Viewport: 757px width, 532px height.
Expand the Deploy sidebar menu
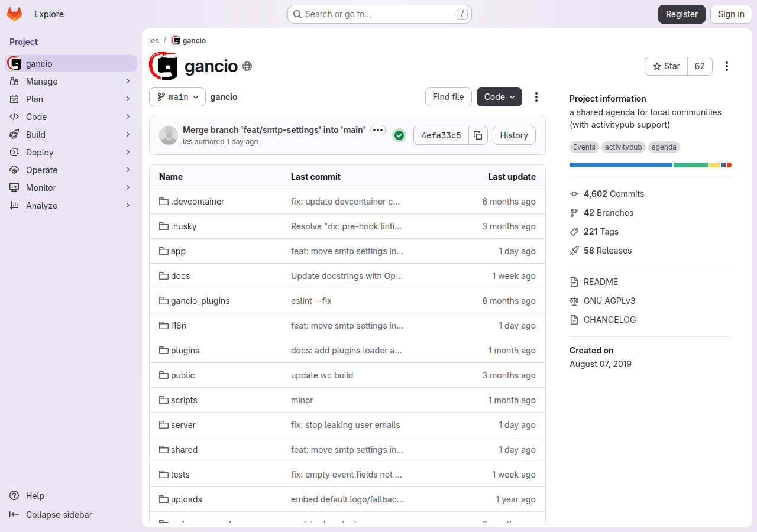coord(71,153)
